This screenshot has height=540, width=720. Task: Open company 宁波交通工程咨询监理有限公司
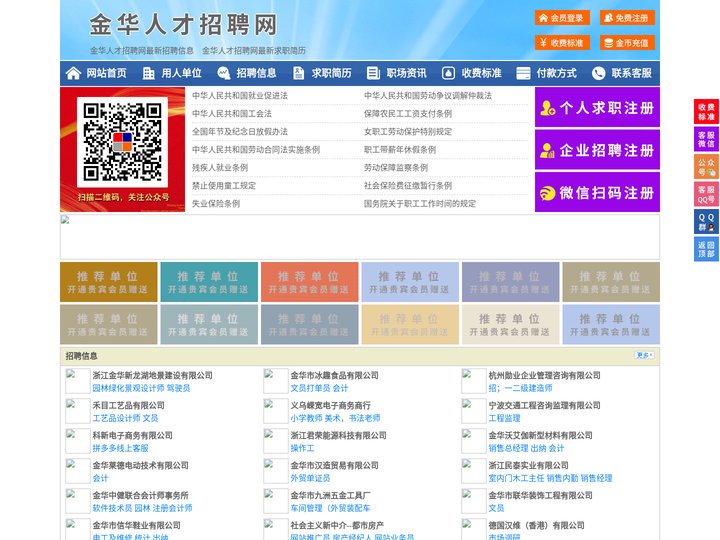click(544, 405)
